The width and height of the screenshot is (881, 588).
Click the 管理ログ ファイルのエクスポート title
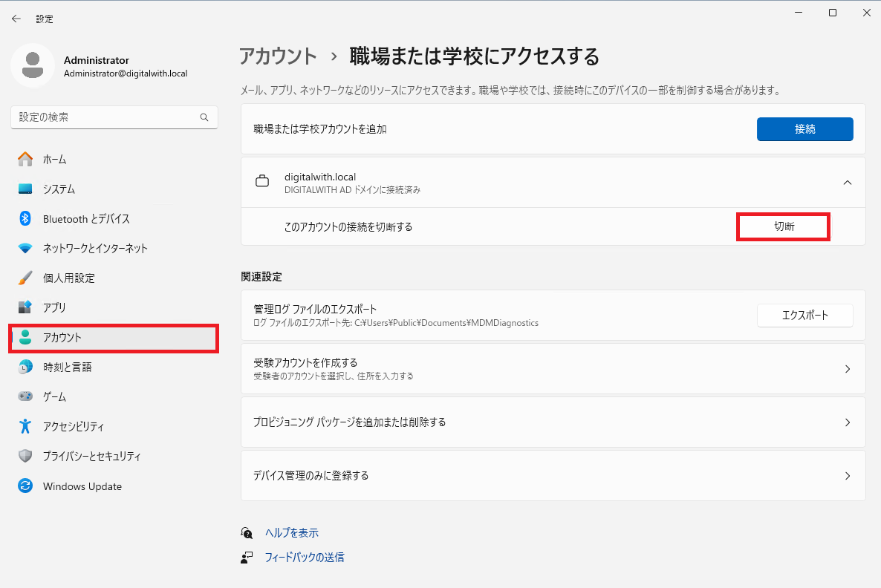coord(315,310)
